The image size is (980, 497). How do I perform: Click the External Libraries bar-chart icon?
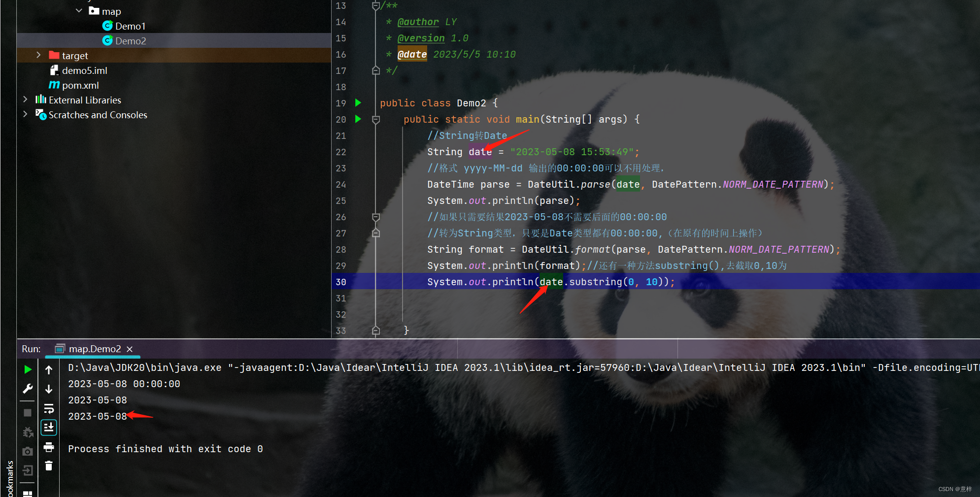point(41,99)
